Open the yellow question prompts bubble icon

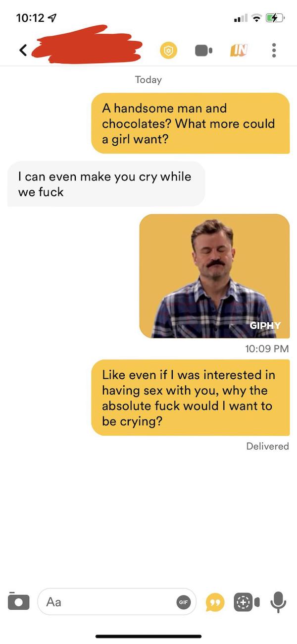(214, 602)
